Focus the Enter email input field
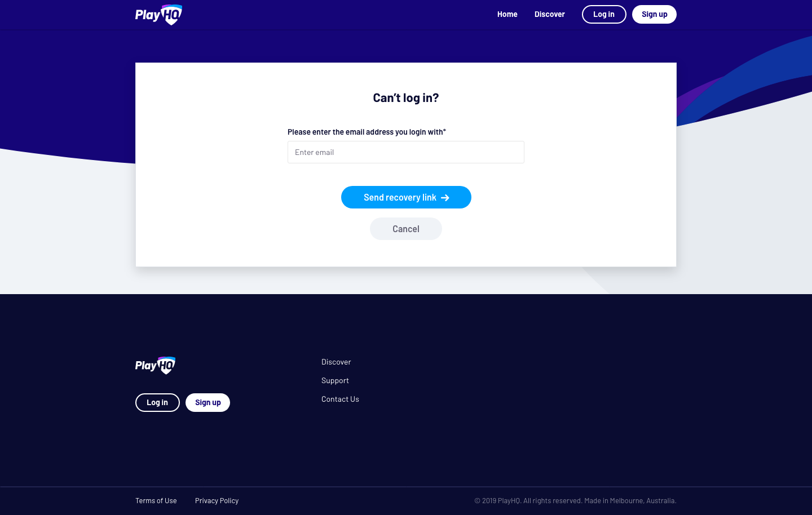The height and width of the screenshot is (515, 812). (x=406, y=152)
